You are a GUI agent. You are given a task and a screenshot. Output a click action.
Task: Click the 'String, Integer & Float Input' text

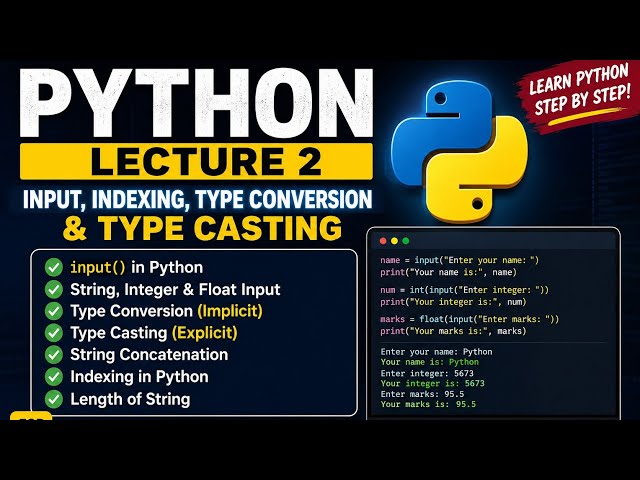click(x=175, y=290)
